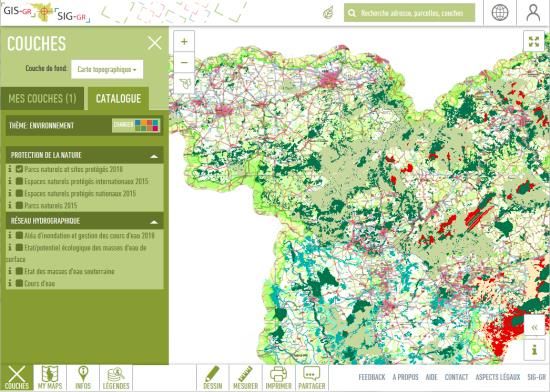
Task: Open the fullscreen map view
Action: [534, 41]
